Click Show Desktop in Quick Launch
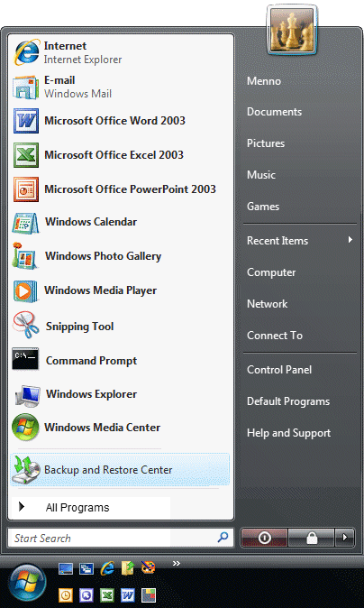The width and height of the screenshot is (364, 608). click(66, 569)
